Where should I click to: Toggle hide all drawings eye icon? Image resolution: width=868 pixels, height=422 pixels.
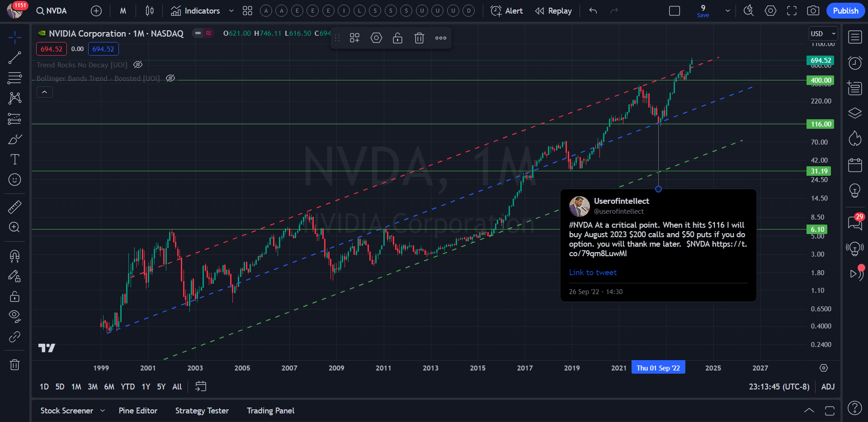click(15, 316)
